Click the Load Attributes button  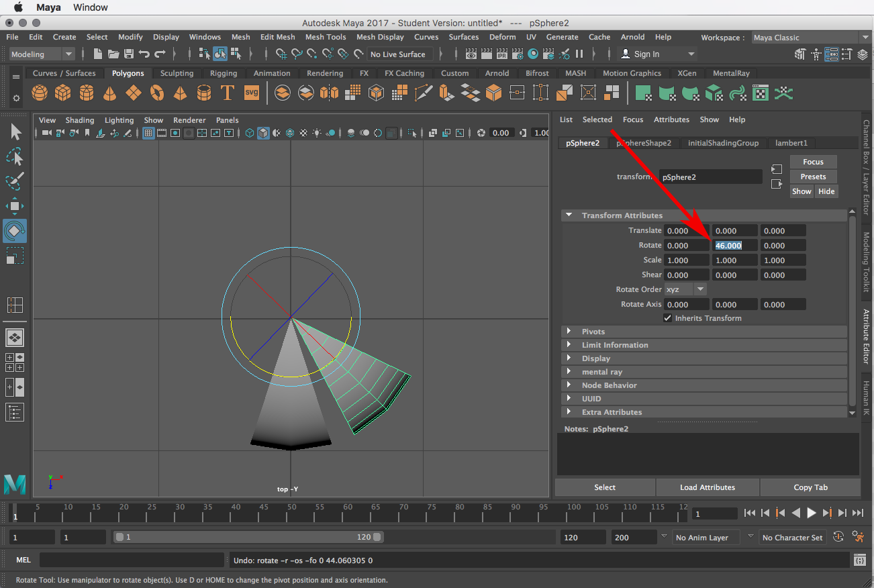708,487
